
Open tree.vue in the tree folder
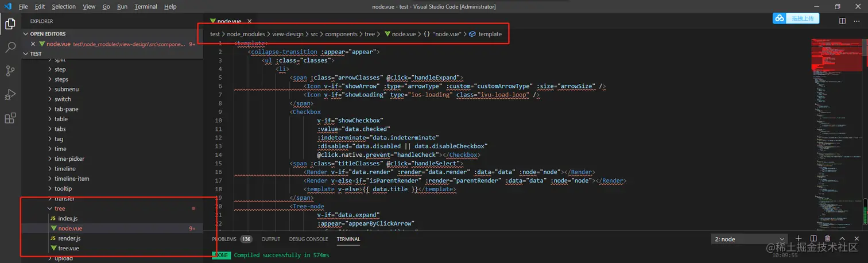(113, 248)
